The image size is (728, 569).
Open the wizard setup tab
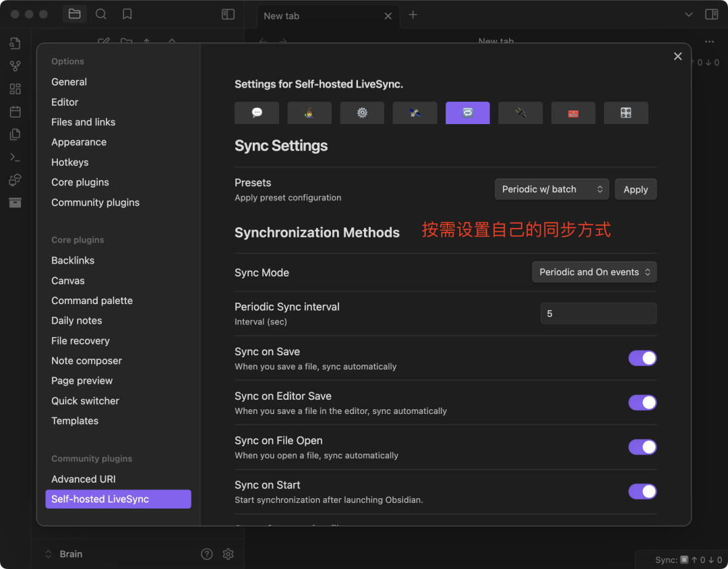tap(309, 113)
